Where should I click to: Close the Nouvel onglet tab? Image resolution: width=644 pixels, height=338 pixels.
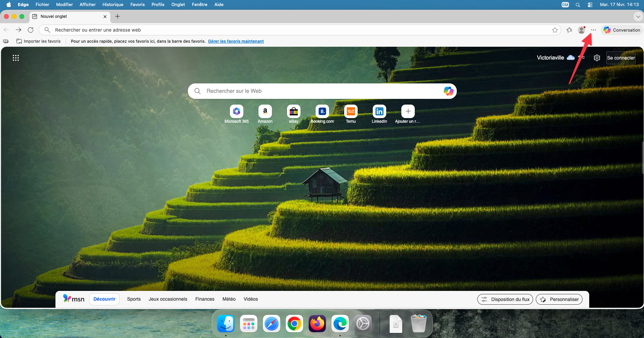coord(105,16)
